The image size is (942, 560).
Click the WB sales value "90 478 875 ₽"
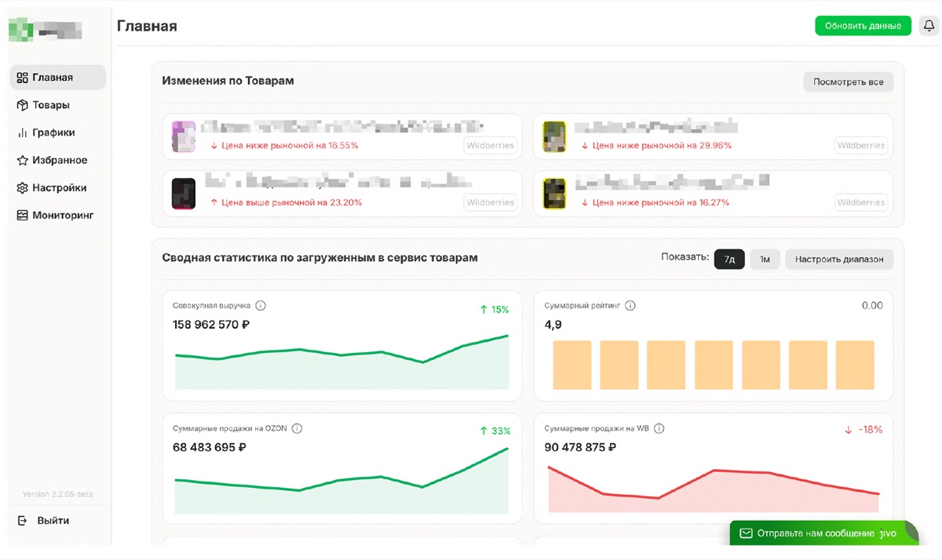(x=580, y=447)
